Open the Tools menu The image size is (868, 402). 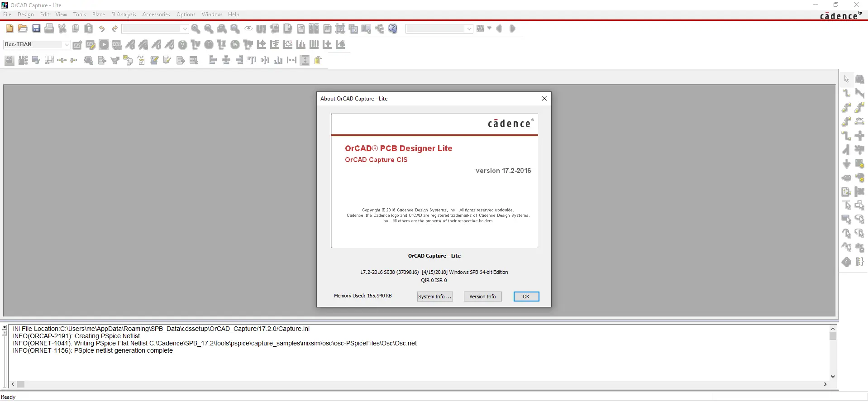80,14
